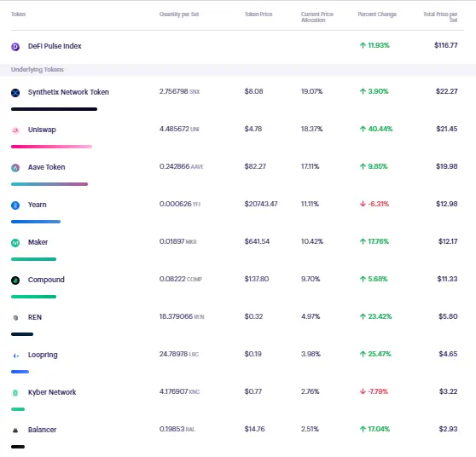Open the Aave Token name
This screenshot has width=476, height=457.
coord(46,167)
